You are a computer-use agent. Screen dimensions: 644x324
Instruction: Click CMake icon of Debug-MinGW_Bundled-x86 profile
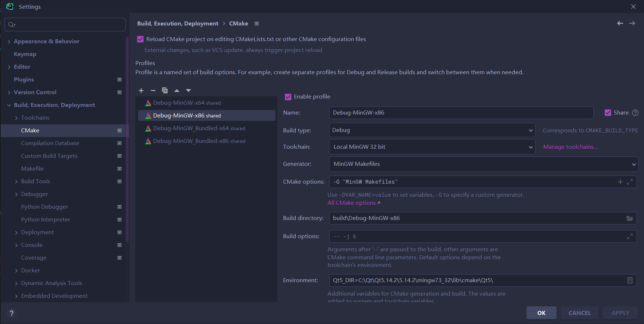tap(148, 141)
